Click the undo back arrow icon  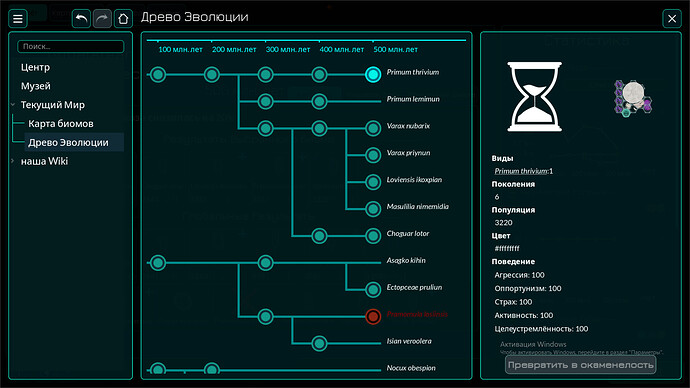[x=81, y=18]
